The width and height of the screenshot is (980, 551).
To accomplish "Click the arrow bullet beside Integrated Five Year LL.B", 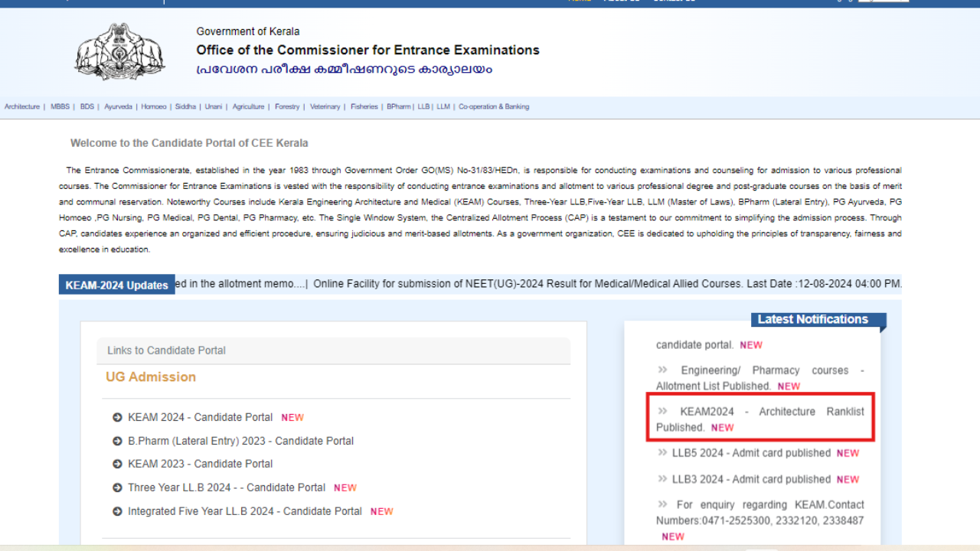I will [x=117, y=511].
